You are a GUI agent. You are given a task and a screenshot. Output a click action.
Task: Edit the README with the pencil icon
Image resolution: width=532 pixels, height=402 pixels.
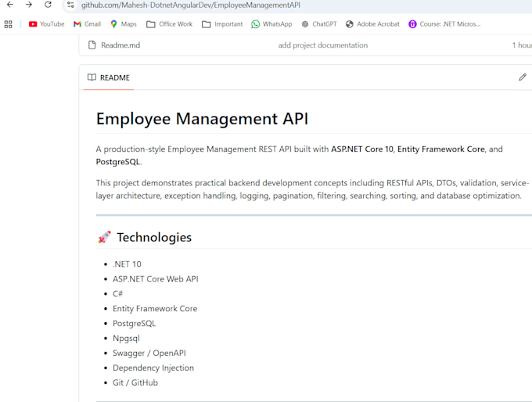click(523, 77)
